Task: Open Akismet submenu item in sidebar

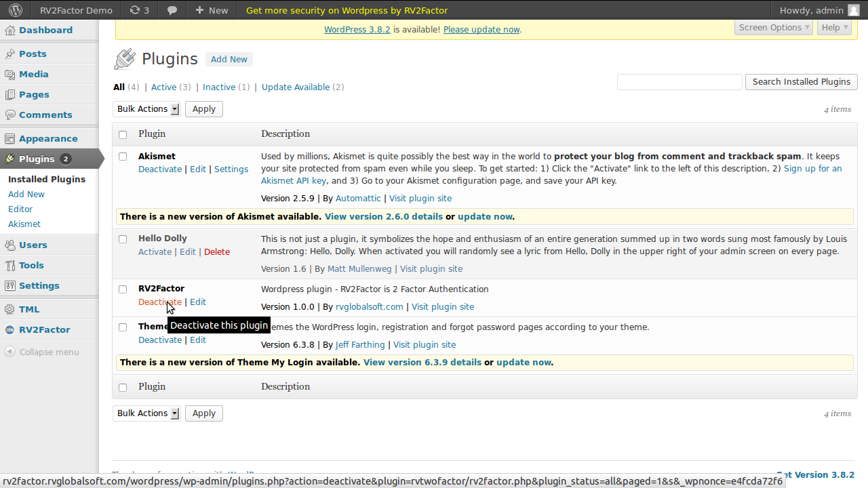Action: click(24, 224)
